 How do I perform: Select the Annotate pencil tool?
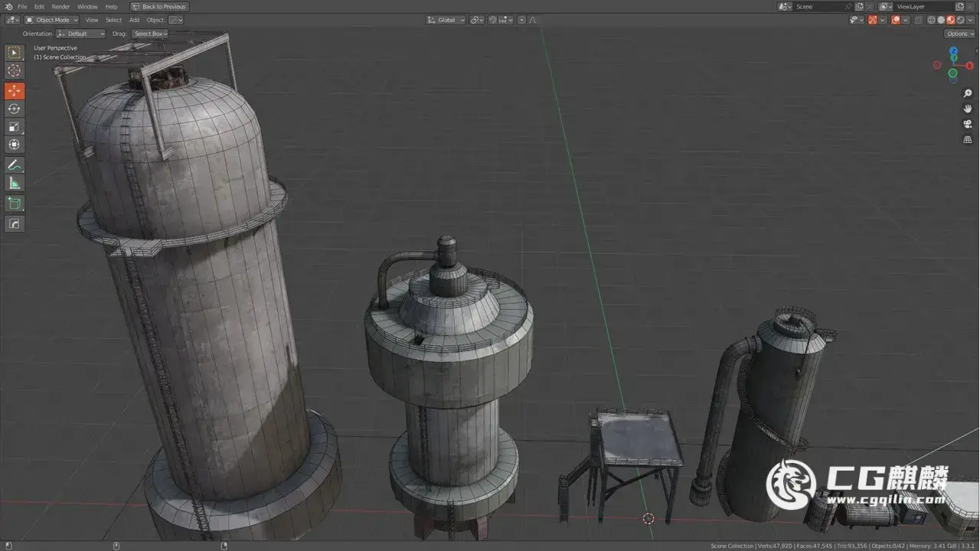pos(15,165)
